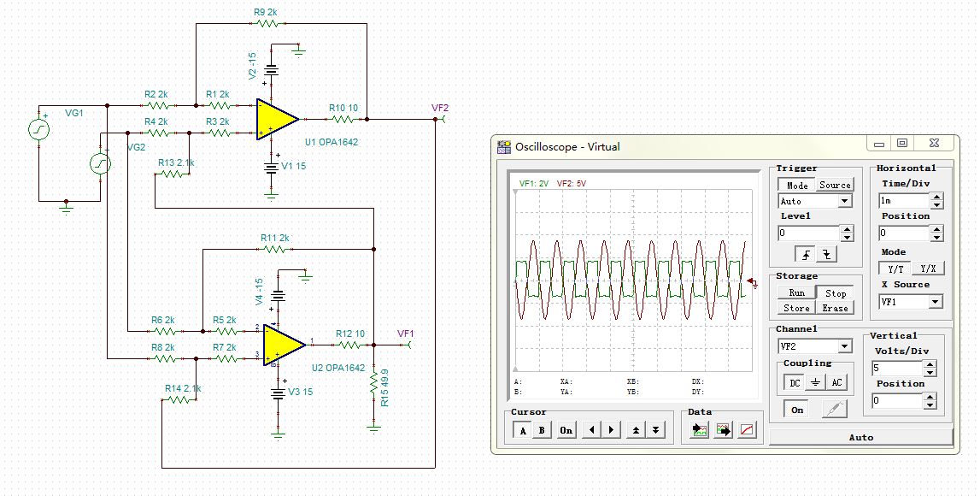Toggle the channel On button

797,410
